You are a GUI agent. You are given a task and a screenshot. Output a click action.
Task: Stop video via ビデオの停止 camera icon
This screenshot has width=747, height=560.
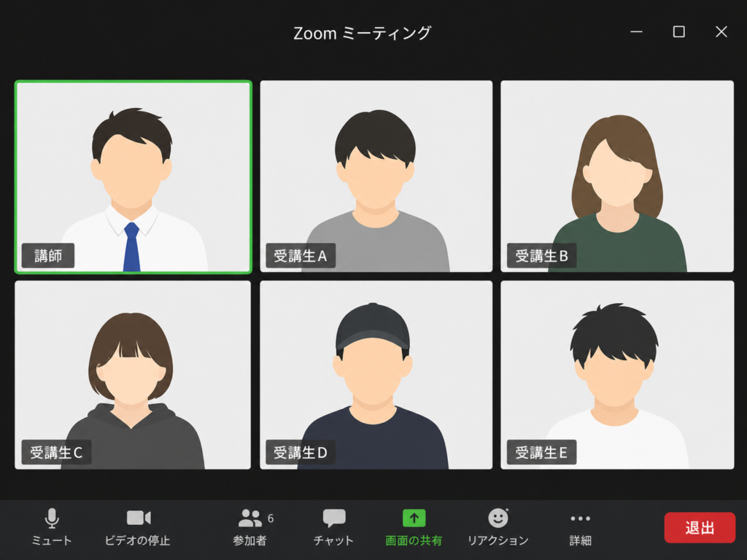pyautogui.click(x=139, y=518)
